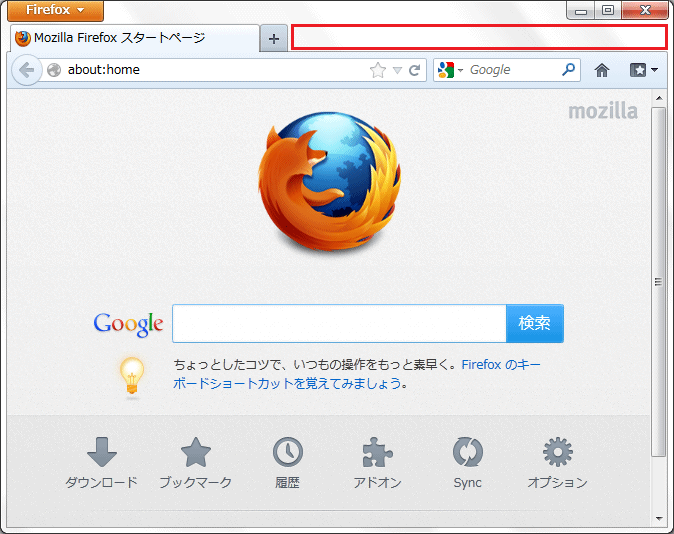
Task: Click the scrollbar down arrow
Action: [x=659, y=519]
